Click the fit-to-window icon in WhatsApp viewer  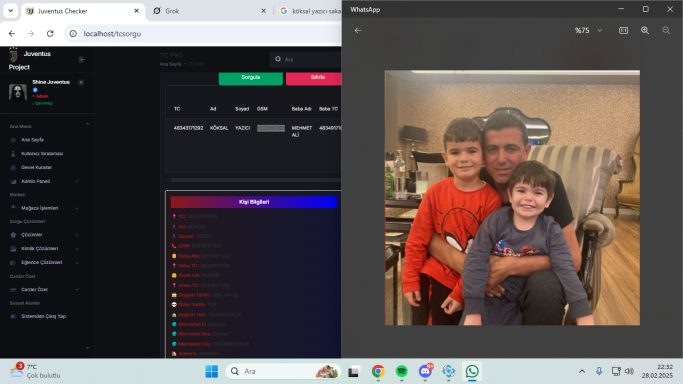click(623, 30)
